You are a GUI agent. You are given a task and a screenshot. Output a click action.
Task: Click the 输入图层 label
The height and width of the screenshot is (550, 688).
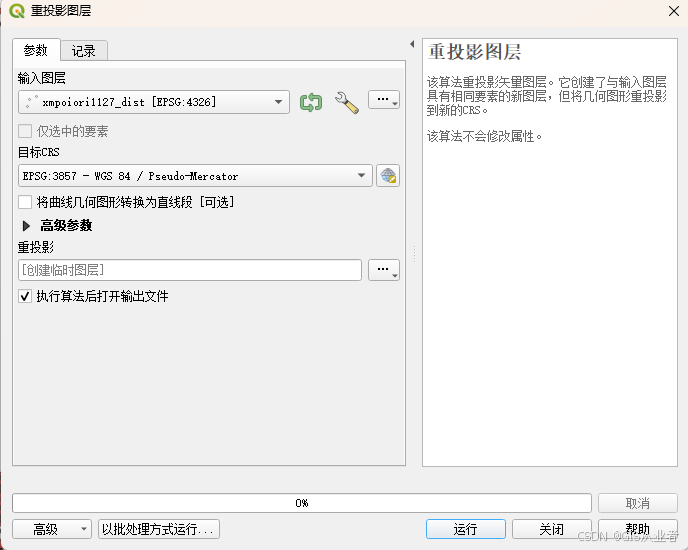click(42, 78)
